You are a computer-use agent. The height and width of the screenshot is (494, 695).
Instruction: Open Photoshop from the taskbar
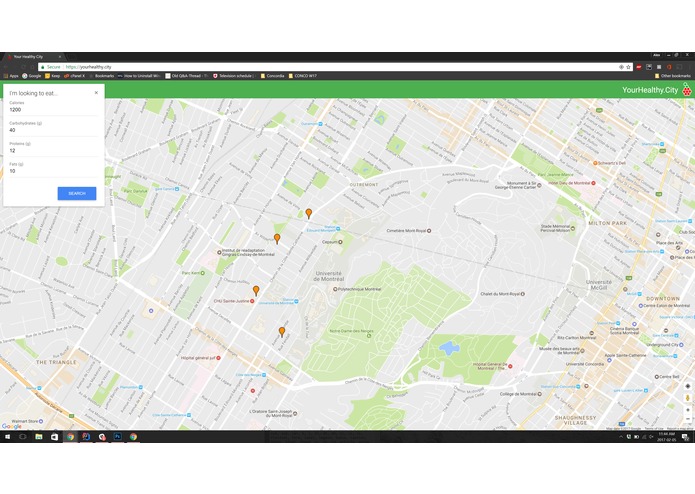coord(118,437)
